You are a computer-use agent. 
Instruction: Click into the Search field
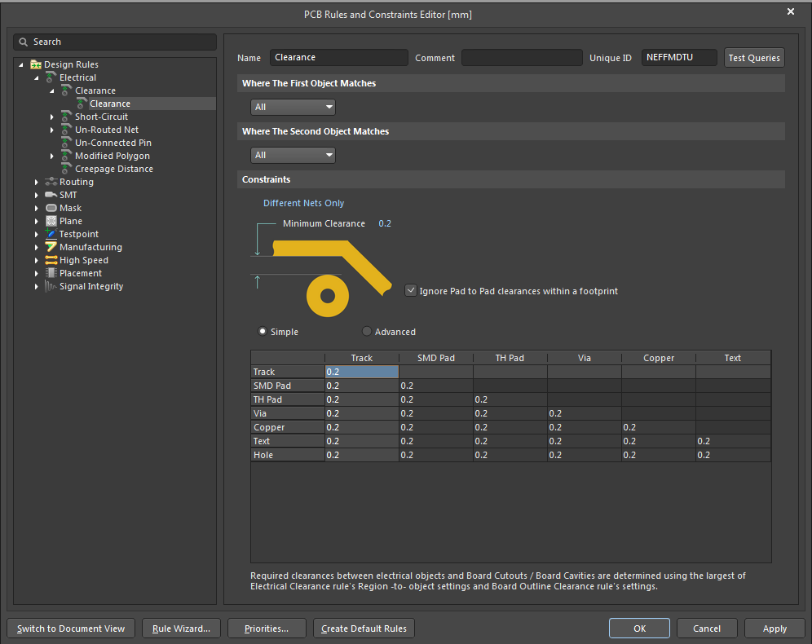point(114,41)
